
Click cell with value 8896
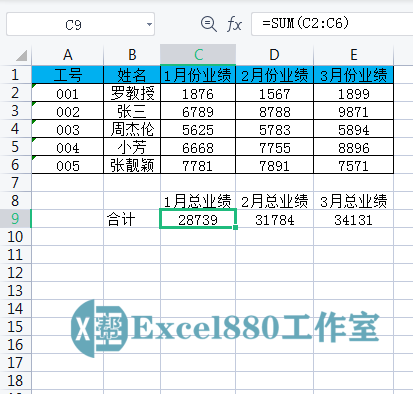tap(354, 147)
